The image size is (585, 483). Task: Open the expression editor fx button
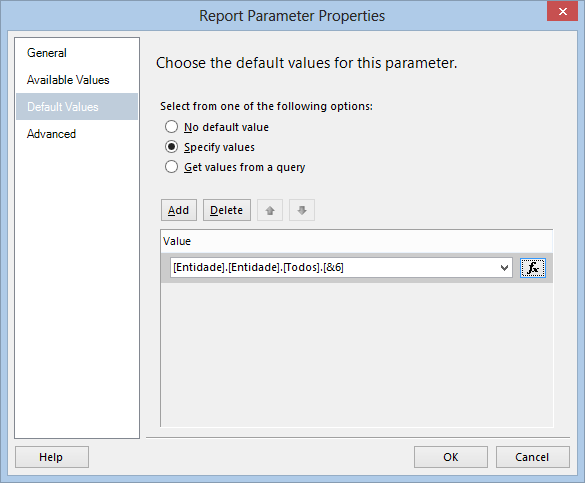click(x=533, y=268)
